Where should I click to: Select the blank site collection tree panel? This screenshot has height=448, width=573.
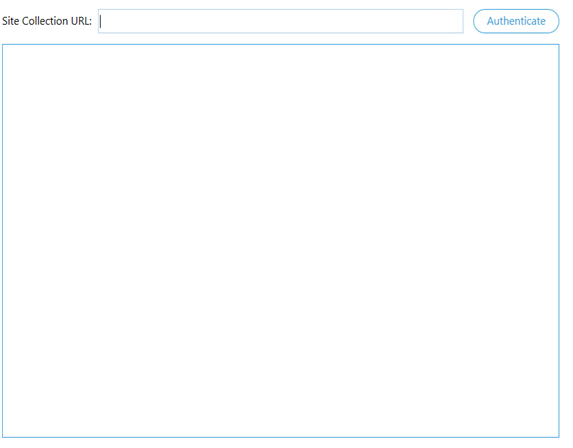[281, 241]
